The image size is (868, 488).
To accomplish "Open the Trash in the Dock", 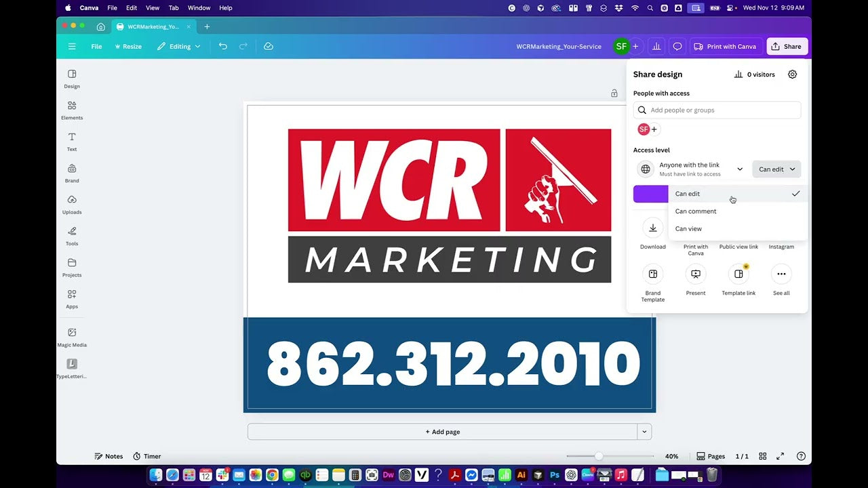I will 712,475.
